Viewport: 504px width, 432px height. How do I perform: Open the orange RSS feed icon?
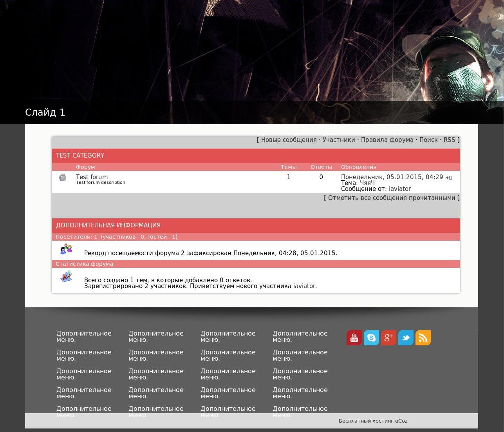click(x=423, y=338)
